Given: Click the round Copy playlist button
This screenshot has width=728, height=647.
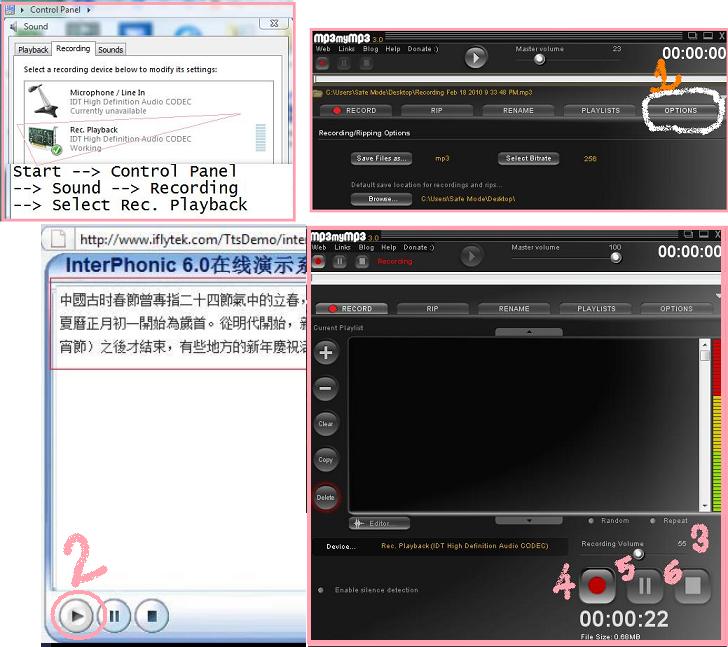Looking at the screenshot, I should pos(326,460).
